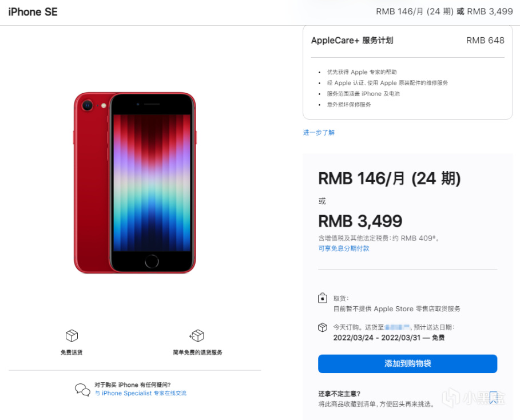
Task: Click the 免费送货 label
Action: point(72,352)
